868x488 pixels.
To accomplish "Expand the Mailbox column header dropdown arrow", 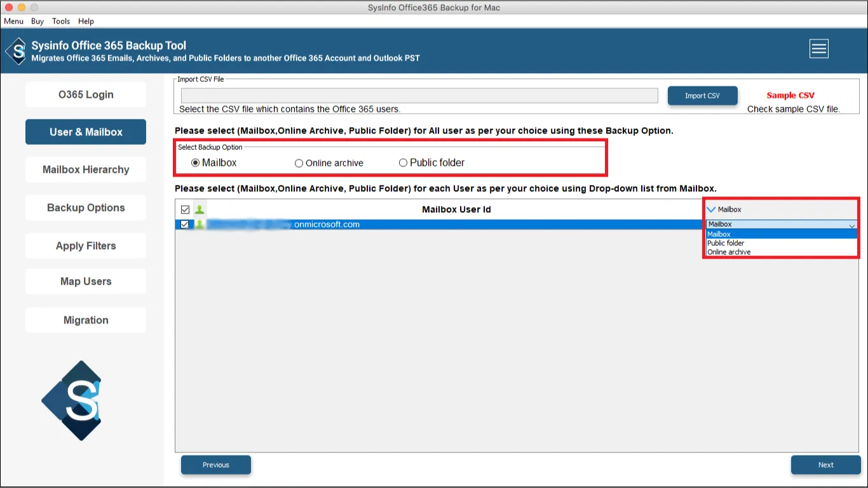I will click(711, 209).
